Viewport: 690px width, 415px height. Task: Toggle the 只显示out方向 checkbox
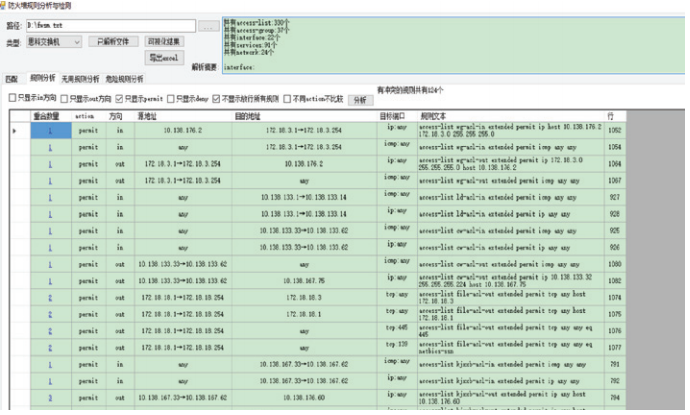[65, 99]
